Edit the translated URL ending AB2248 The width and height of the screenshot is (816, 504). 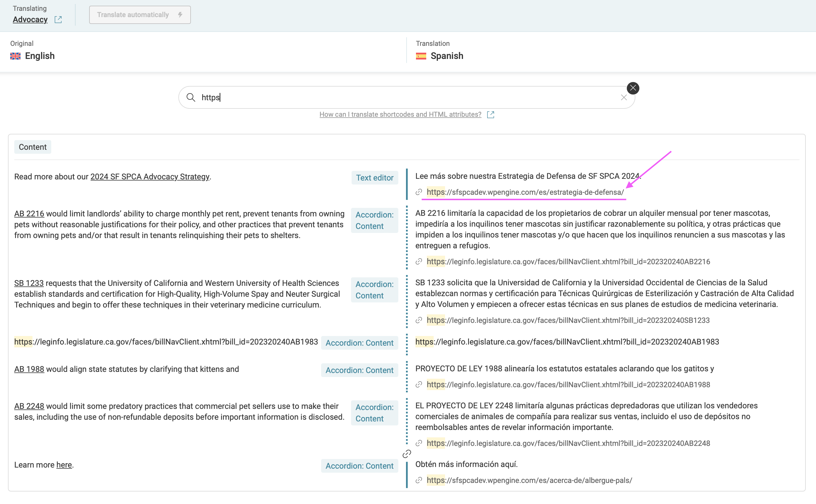tap(568, 443)
